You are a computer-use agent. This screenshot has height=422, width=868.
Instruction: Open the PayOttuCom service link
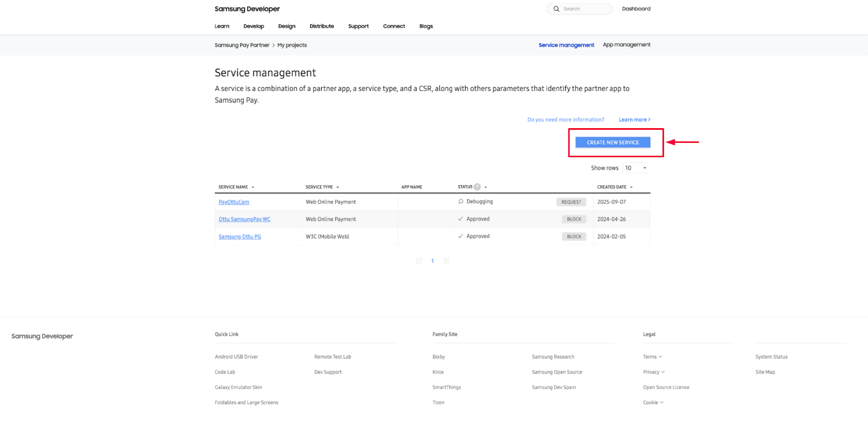tap(234, 202)
